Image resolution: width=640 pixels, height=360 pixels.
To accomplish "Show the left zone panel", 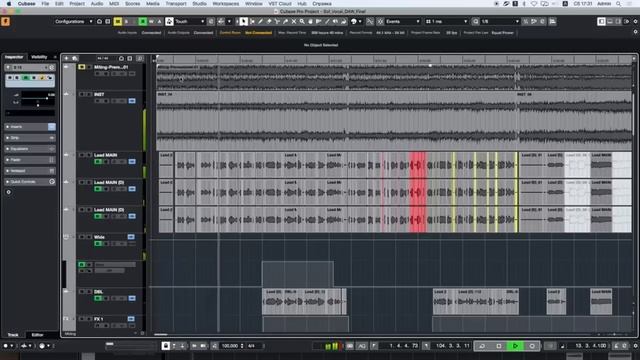I will pyautogui.click(x=601, y=22).
